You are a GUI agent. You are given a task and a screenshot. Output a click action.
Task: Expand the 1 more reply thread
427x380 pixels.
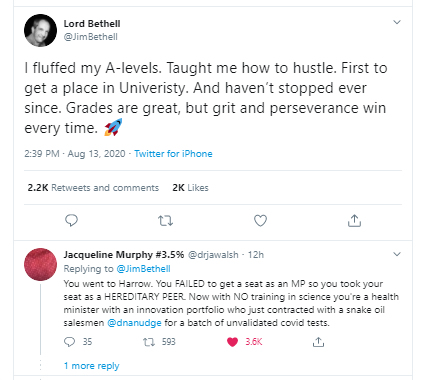pos(91,366)
